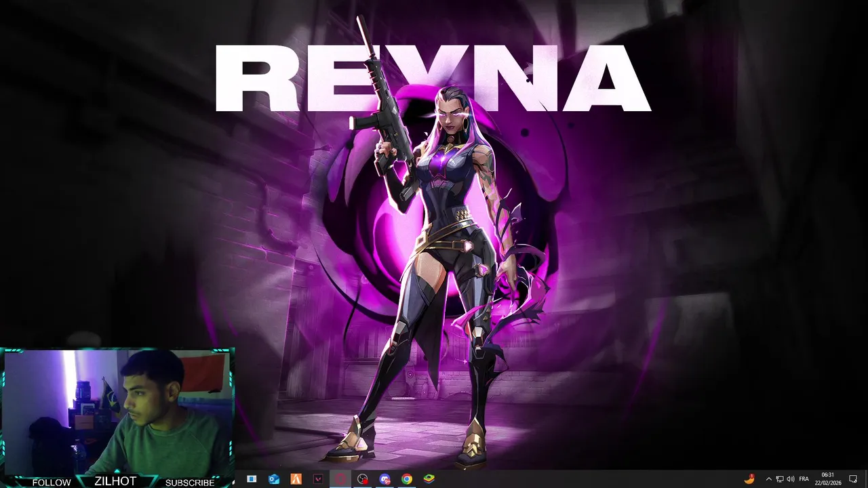Image resolution: width=868 pixels, height=488 pixels.
Task: Launch BlueStacks from the taskbar
Action: 429,479
